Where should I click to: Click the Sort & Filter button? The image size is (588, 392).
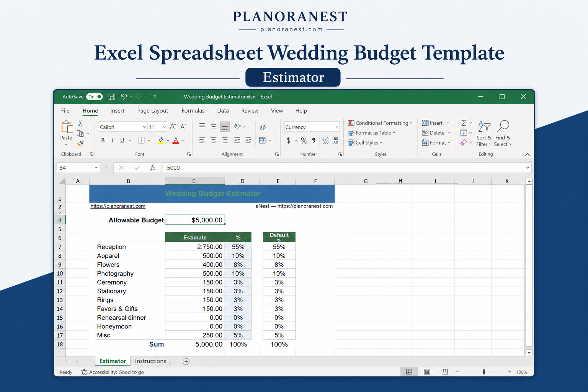[x=484, y=133]
